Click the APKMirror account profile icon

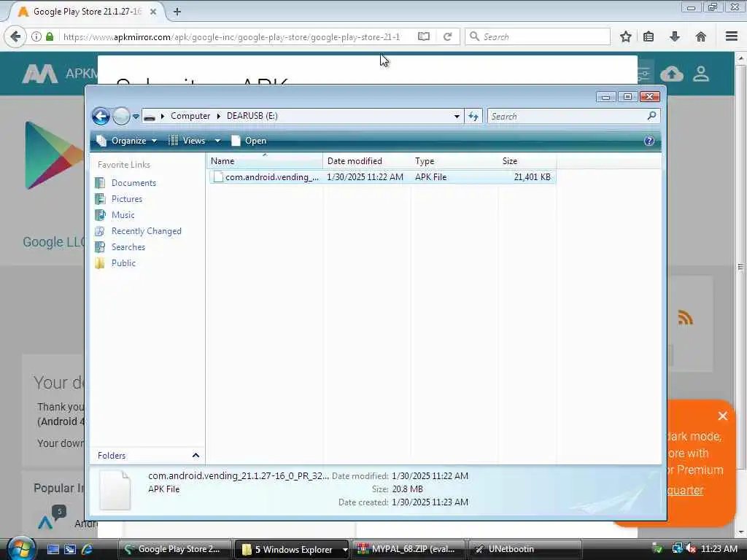(x=701, y=74)
